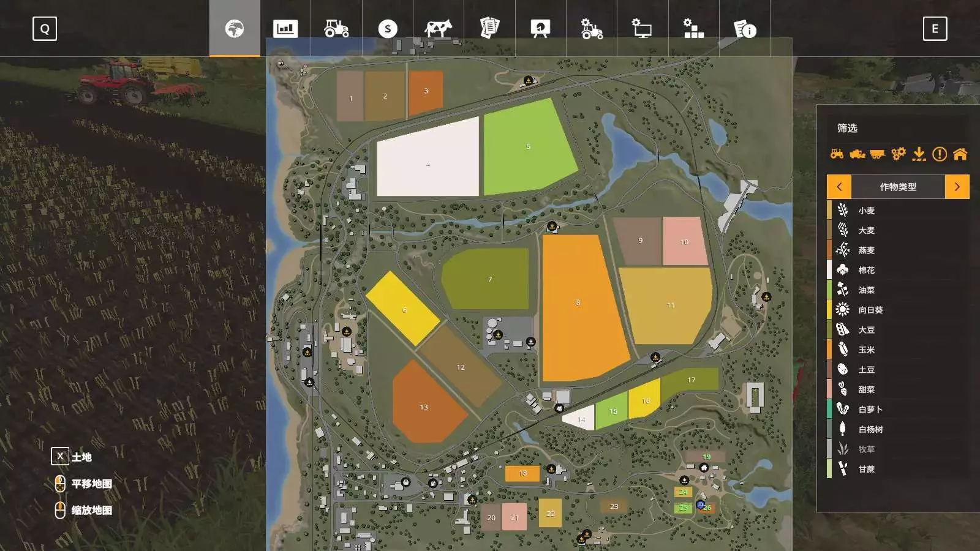Image resolution: width=980 pixels, height=551 pixels.
Task: Open the contracts documents tab
Action: click(x=489, y=28)
